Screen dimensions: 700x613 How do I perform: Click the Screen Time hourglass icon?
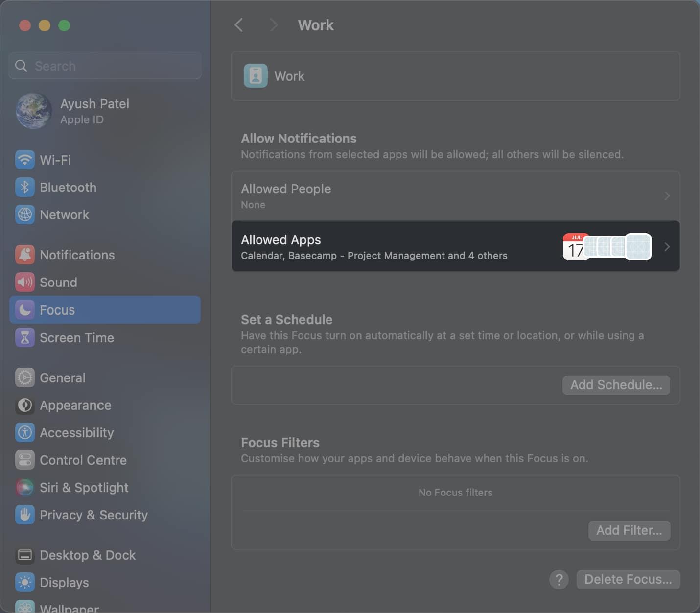24,337
